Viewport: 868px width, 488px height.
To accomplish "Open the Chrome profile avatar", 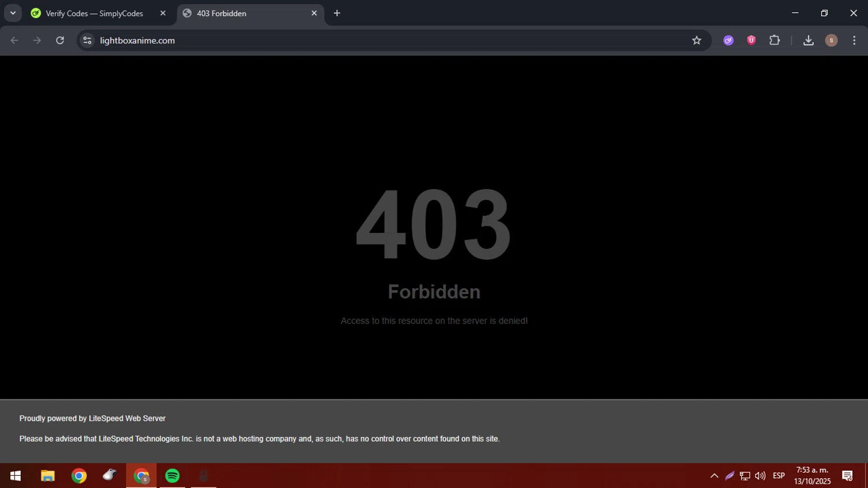I will click(x=832, y=41).
